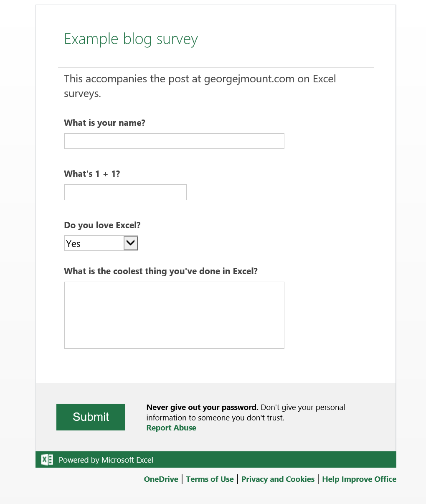Open the Report Abuse link
426x504 pixels.
click(171, 428)
